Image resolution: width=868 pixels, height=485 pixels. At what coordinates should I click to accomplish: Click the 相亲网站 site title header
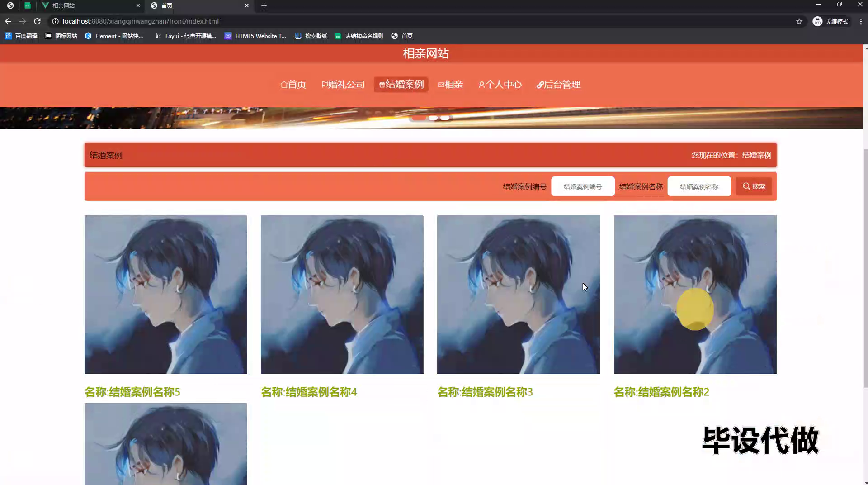(x=426, y=53)
